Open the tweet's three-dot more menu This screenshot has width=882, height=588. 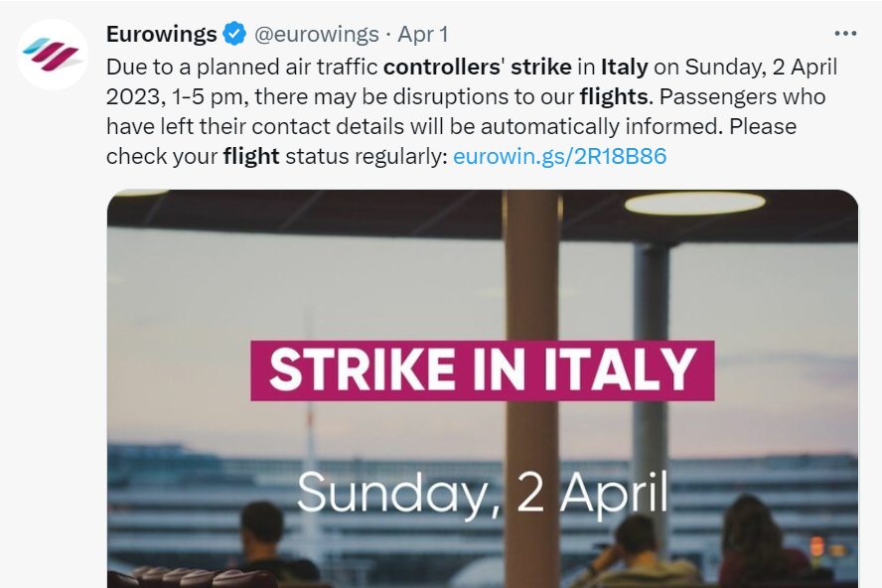(845, 34)
